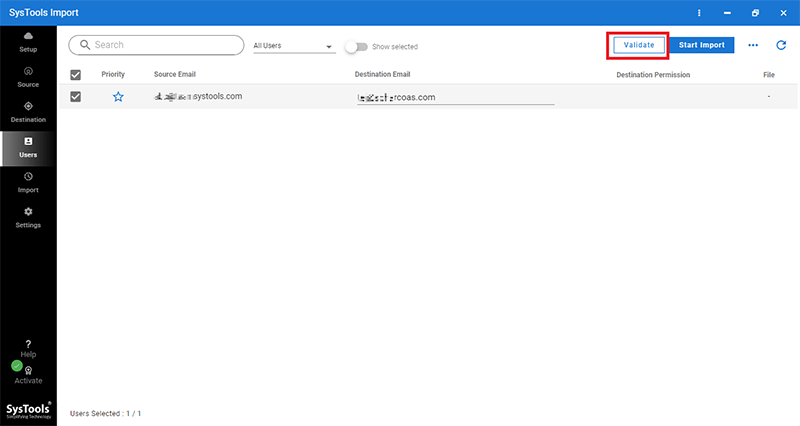Screen dimensions: 800x426
Task: Click the Activate license icon
Action: coord(29,371)
